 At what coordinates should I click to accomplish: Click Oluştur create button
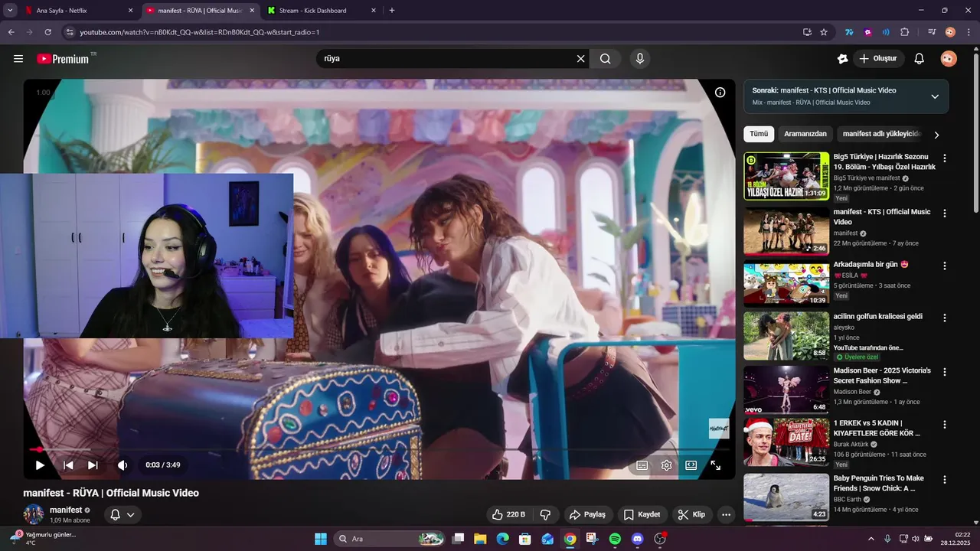[x=878, y=59]
